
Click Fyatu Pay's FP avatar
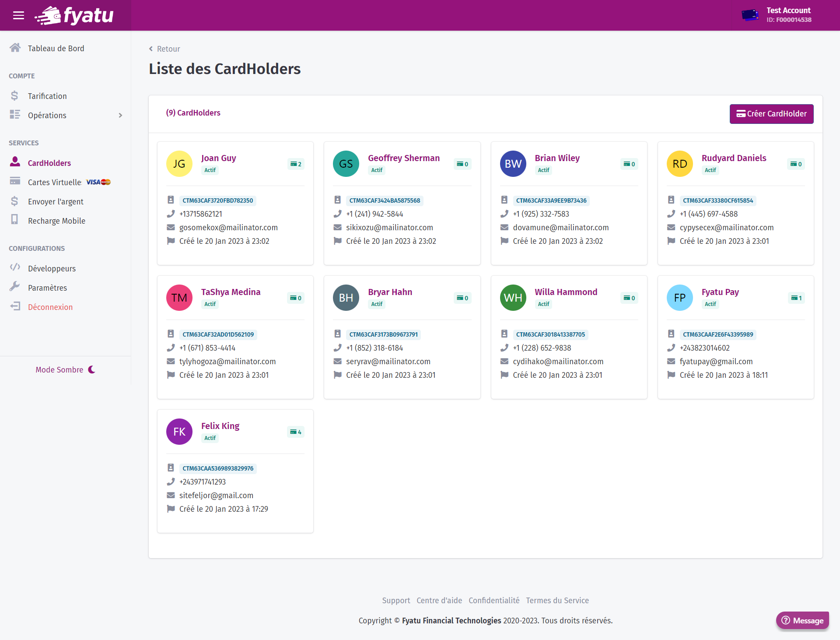click(x=679, y=298)
